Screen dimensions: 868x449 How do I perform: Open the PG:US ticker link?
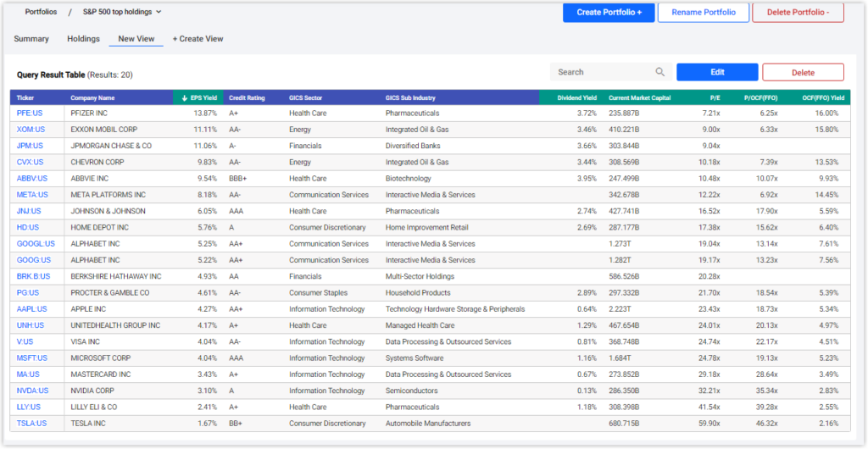(x=28, y=292)
